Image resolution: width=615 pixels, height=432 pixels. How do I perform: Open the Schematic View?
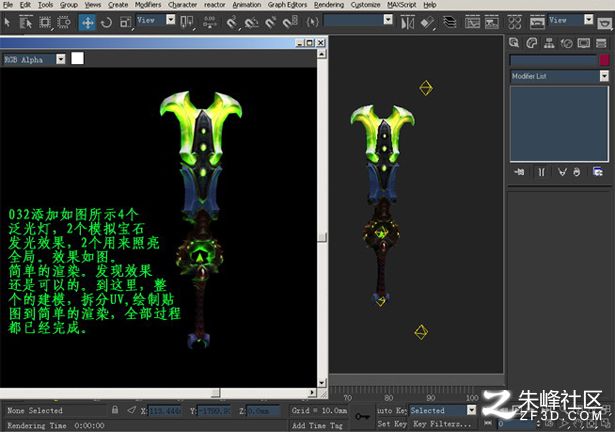[491, 22]
